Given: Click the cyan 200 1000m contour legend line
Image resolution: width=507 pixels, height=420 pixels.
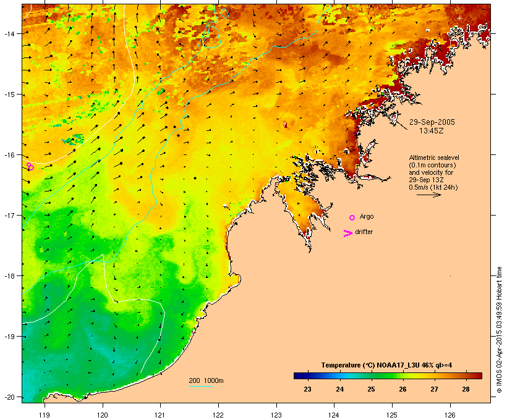Looking at the screenshot, I should [x=200, y=386].
